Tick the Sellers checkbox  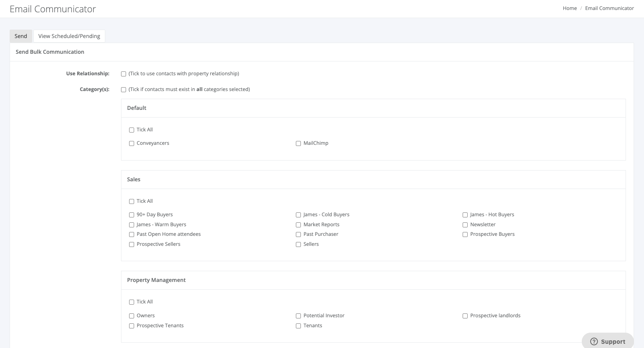tap(298, 244)
